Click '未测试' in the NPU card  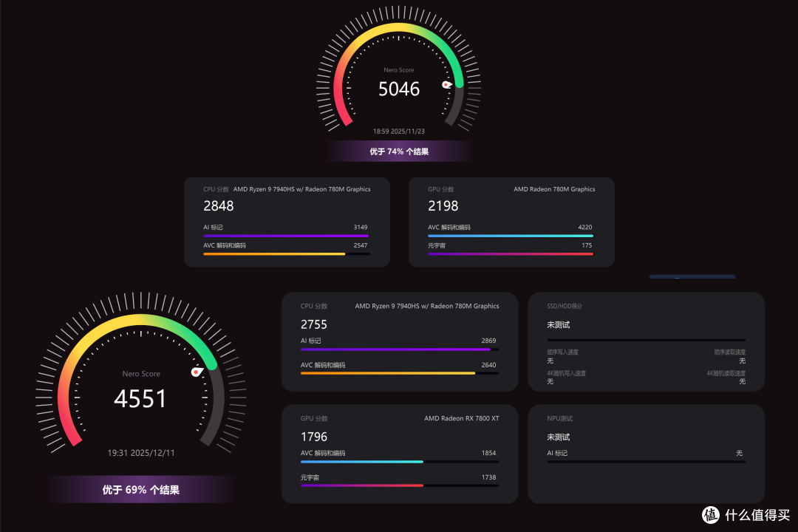pos(559,437)
